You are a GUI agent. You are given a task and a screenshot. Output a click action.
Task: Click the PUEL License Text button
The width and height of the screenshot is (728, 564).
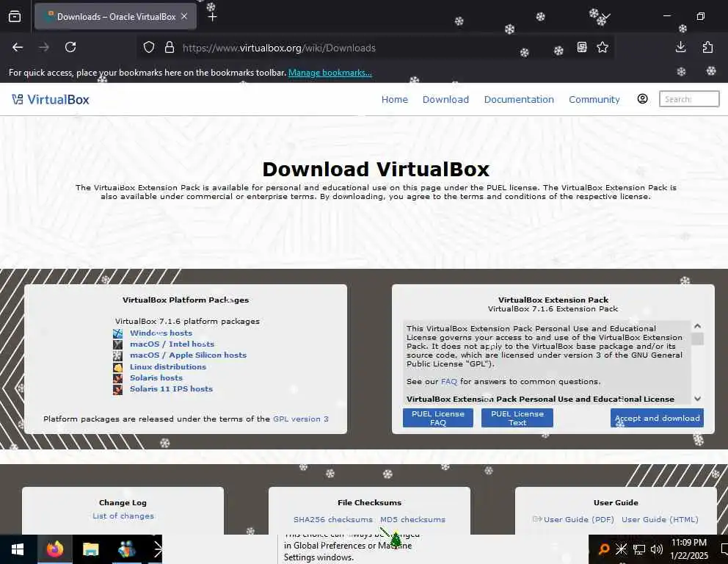pos(517,418)
